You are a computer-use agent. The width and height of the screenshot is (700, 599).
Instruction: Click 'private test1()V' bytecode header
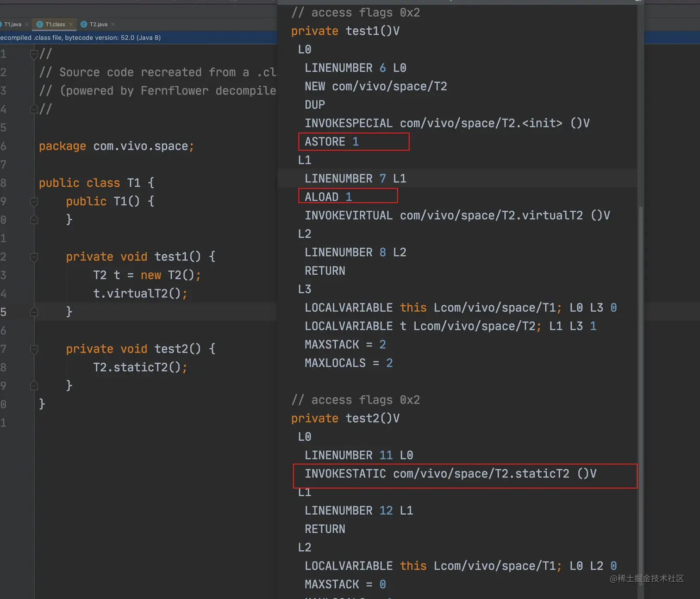pos(345,31)
